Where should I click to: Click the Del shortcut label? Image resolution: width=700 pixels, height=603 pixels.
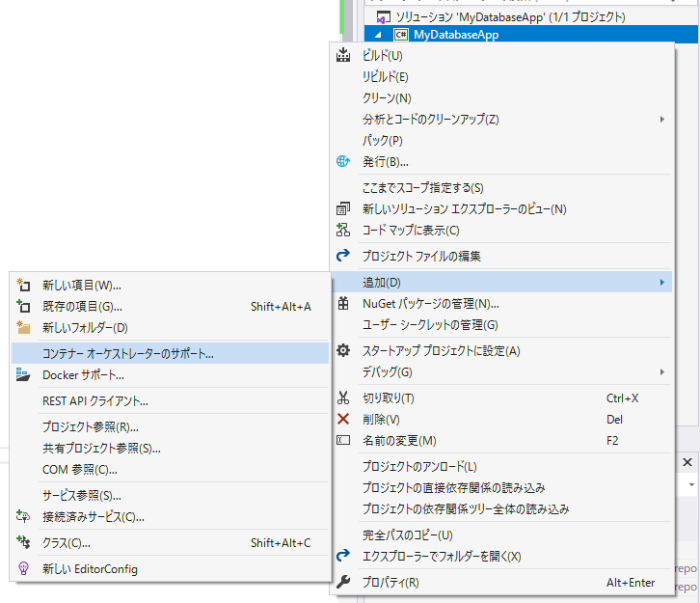tap(614, 420)
